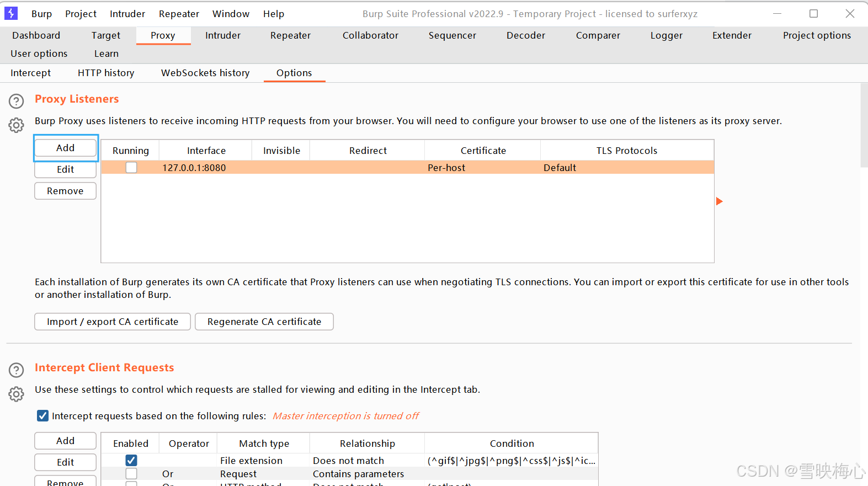Click the Condition column header

[x=512, y=444]
